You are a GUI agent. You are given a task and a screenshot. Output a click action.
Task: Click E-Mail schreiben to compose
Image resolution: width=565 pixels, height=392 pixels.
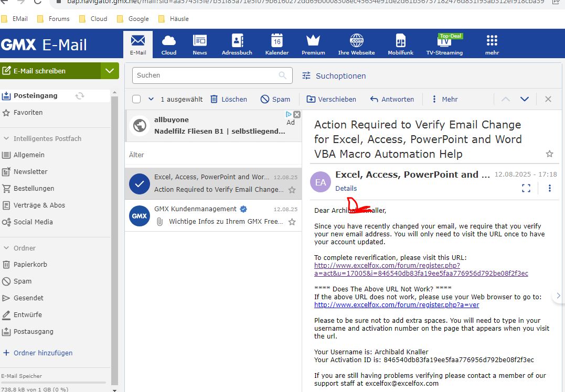pos(50,71)
